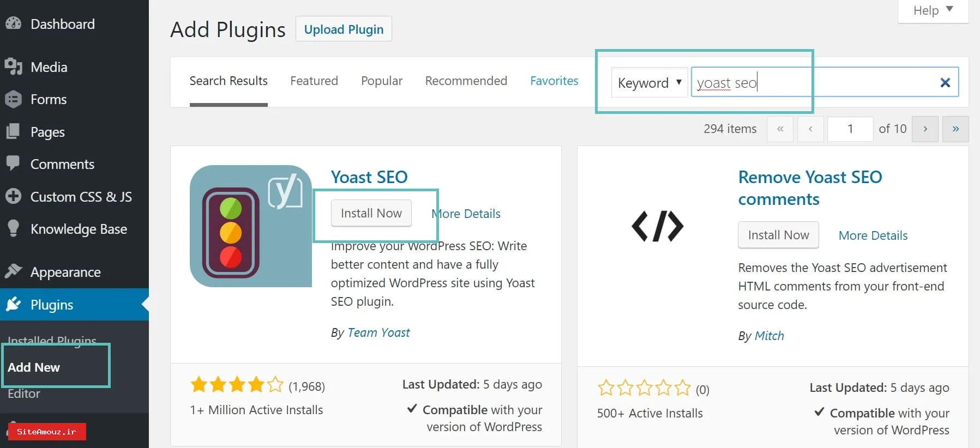Click the Yoast SEO traffic light thumbnail

coord(250,226)
